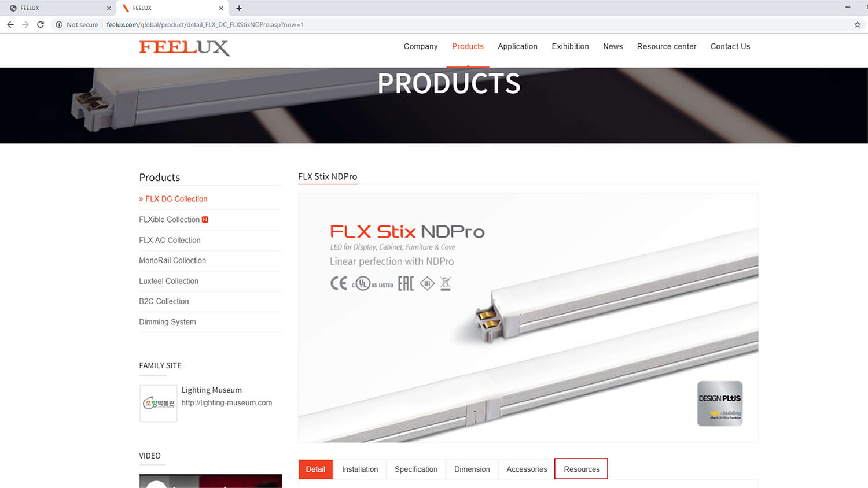868x488 pixels.
Task: Click the site information Not secure icon
Action: 59,24
